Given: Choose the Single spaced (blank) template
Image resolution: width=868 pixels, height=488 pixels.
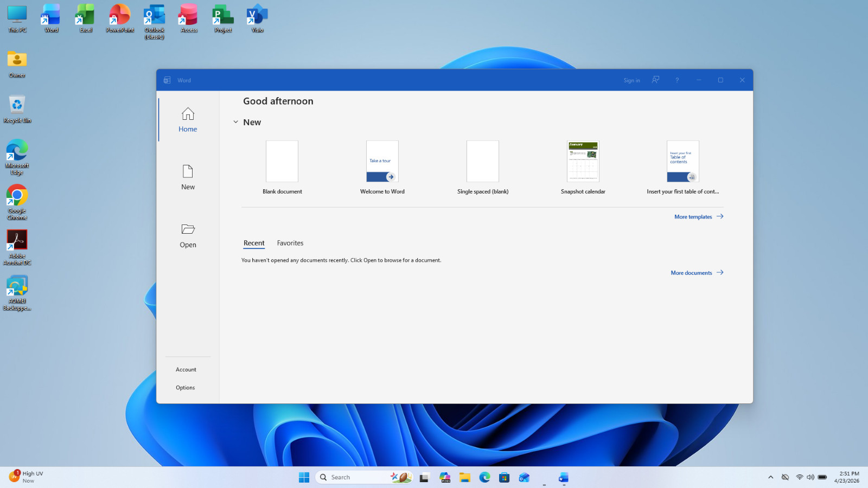Looking at the screenshot, I should [483, 168].
